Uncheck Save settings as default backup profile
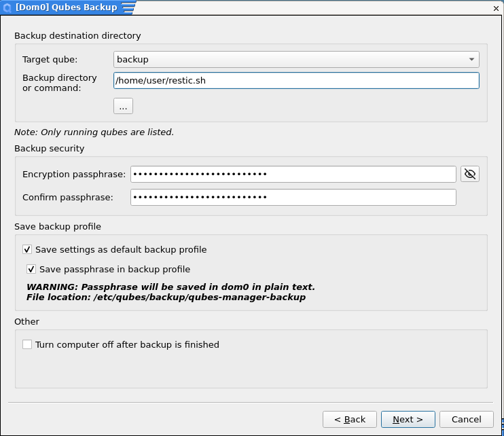 (27, 250)
